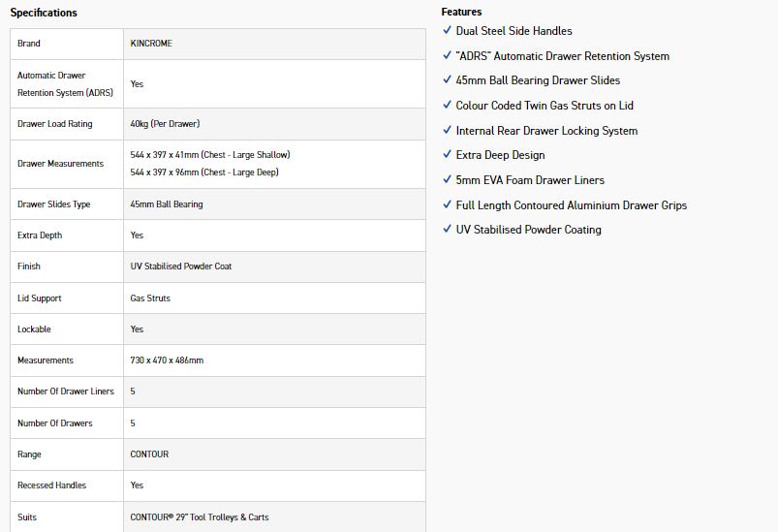Click the CONTOUR 29" Tool Trolleys & Carts text
This screenshot has width=778, height=532.
(200, 517)
